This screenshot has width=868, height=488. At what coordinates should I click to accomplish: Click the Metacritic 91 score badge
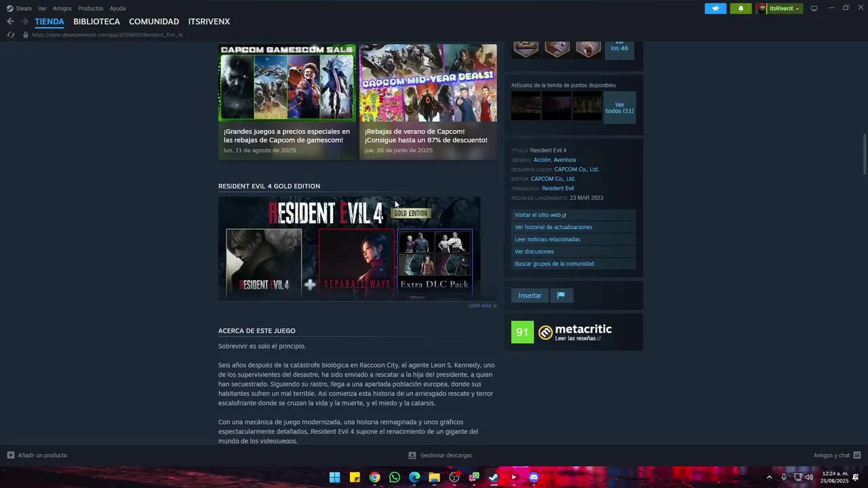click(x=522, y=332)
